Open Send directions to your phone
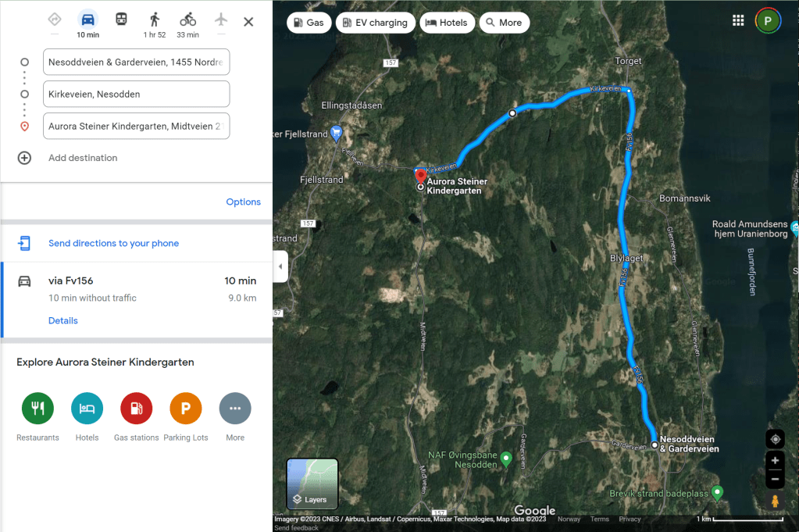This screenshot has height=532, width=799. pos(113,243)
